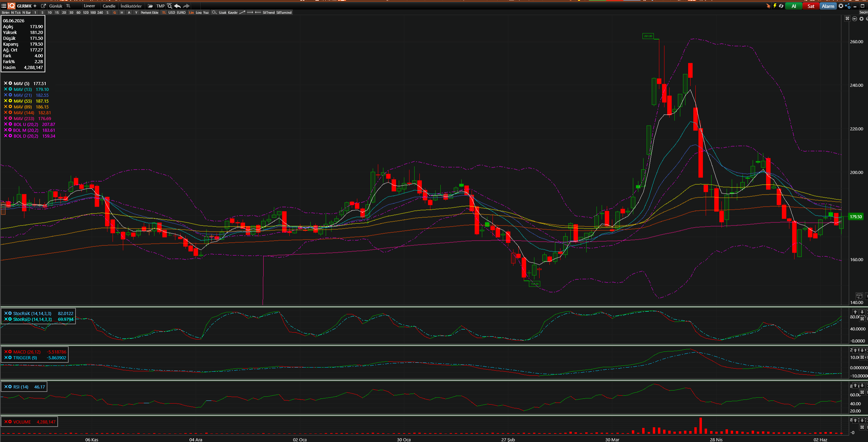868x442 pixels.
Task: Open chart in external window icon
Action: [43, 6]
